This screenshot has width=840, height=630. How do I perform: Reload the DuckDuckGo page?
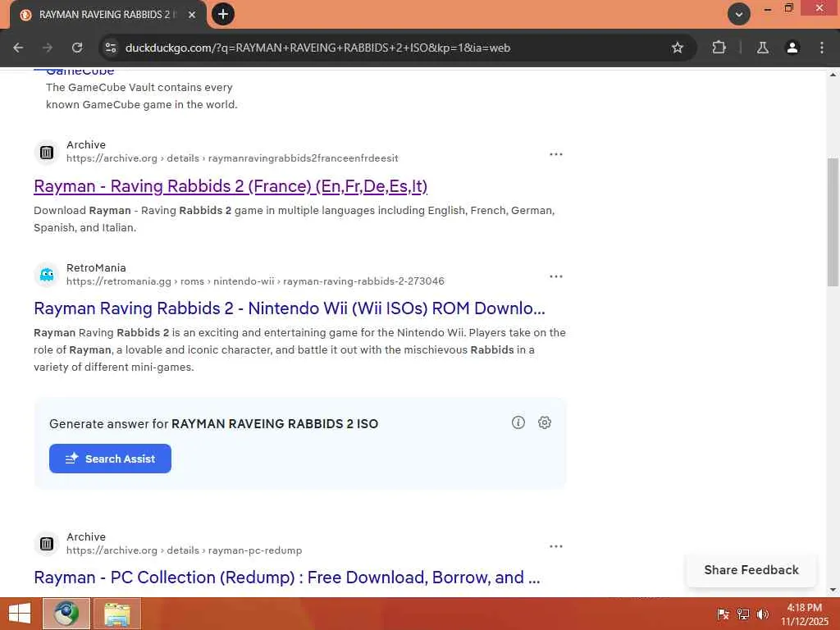[x=77, y=48]
